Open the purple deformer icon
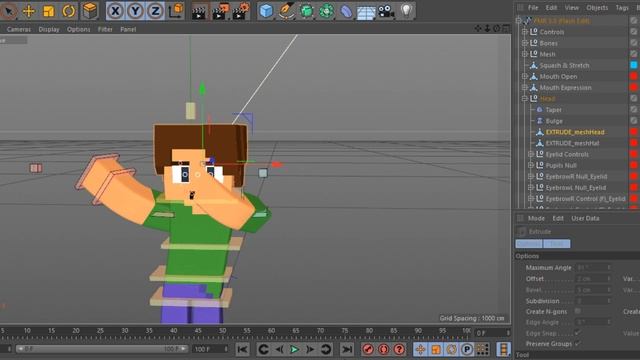Image resolution: width=640 pixels, height=360 pixels. coord(346,11)
